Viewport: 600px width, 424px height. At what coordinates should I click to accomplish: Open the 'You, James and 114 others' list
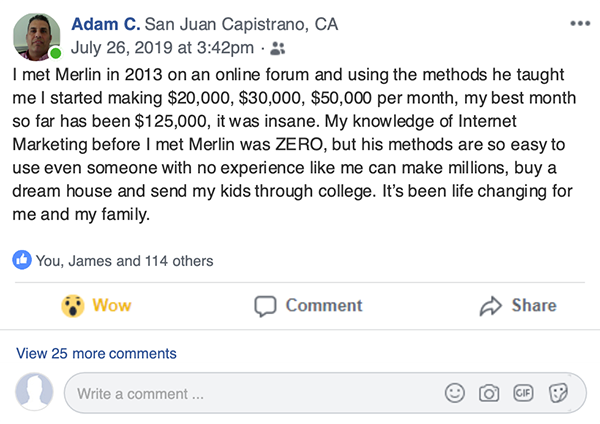[124, 261]
